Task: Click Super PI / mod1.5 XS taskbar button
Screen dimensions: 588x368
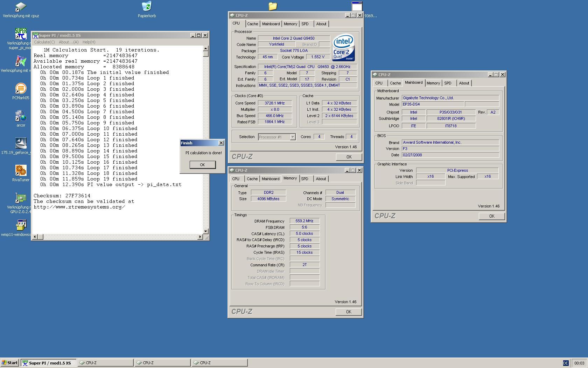Action: click(48, 363)
